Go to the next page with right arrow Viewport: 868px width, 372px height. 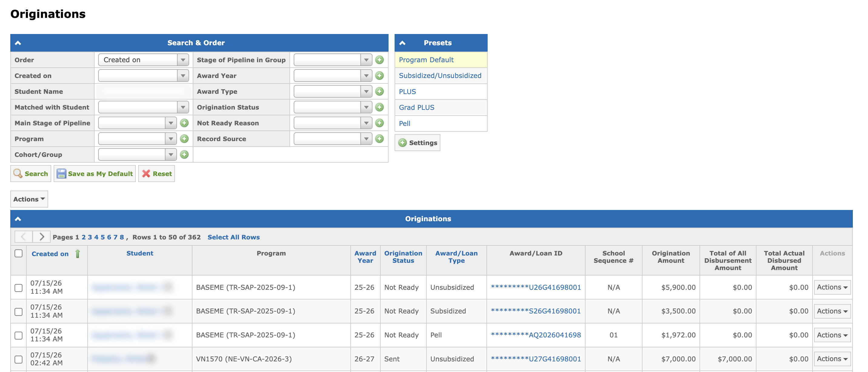point(42,237)
